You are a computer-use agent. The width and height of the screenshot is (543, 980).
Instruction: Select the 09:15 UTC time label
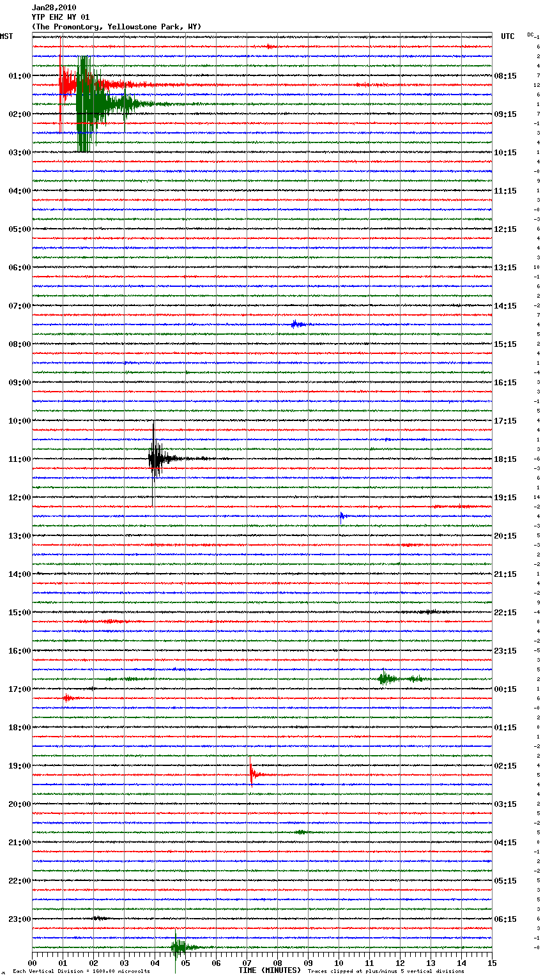505,114
